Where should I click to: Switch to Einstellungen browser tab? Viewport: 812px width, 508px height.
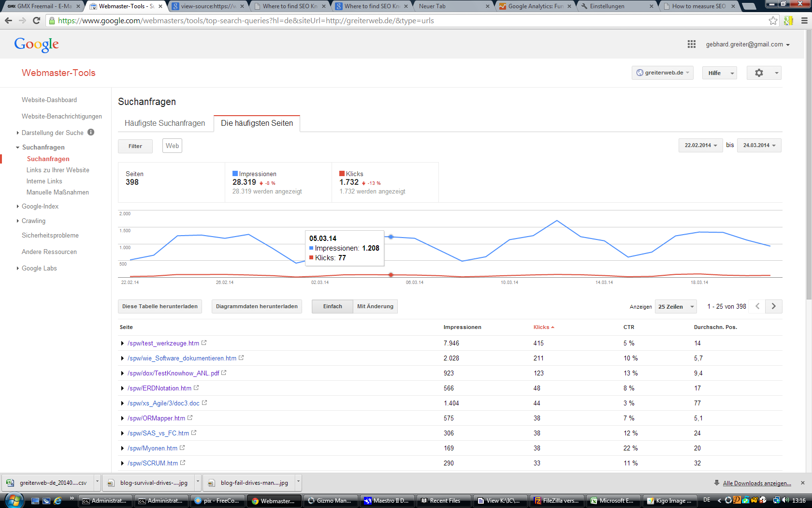tap(617, 6)
